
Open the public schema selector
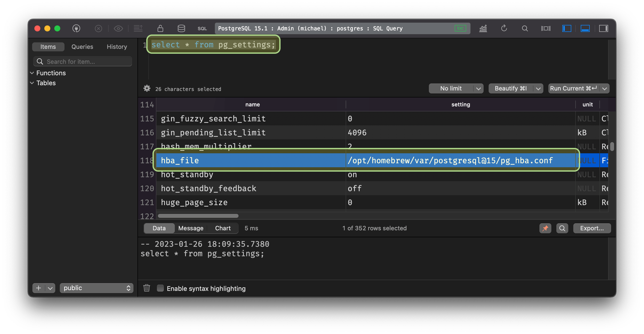pyautogui.click(x=96, y=288)
